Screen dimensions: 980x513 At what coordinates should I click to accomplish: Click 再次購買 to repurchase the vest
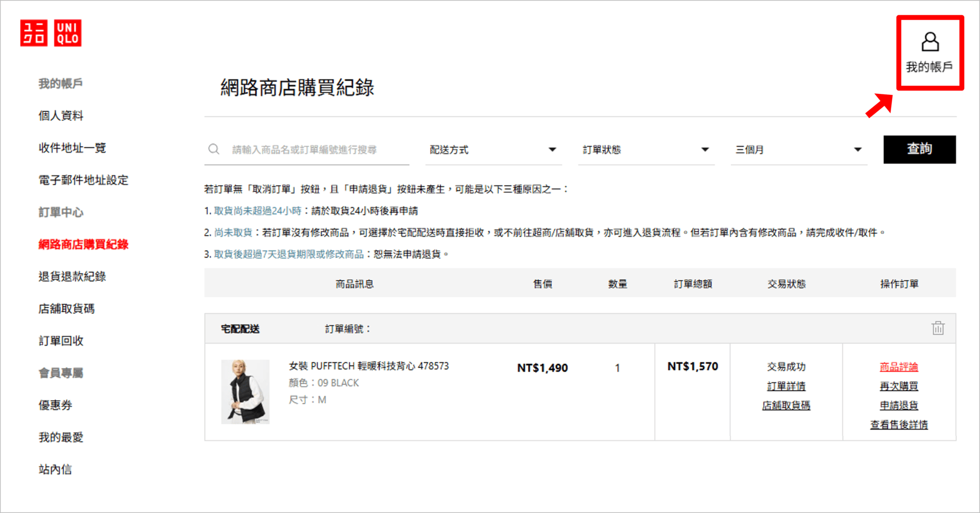click(898, 386)
